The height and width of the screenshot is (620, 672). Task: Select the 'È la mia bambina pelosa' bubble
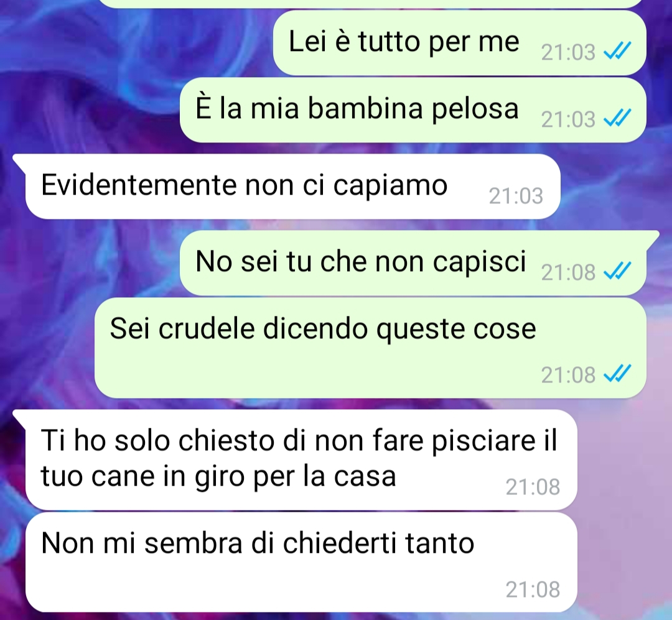[413, 110]
